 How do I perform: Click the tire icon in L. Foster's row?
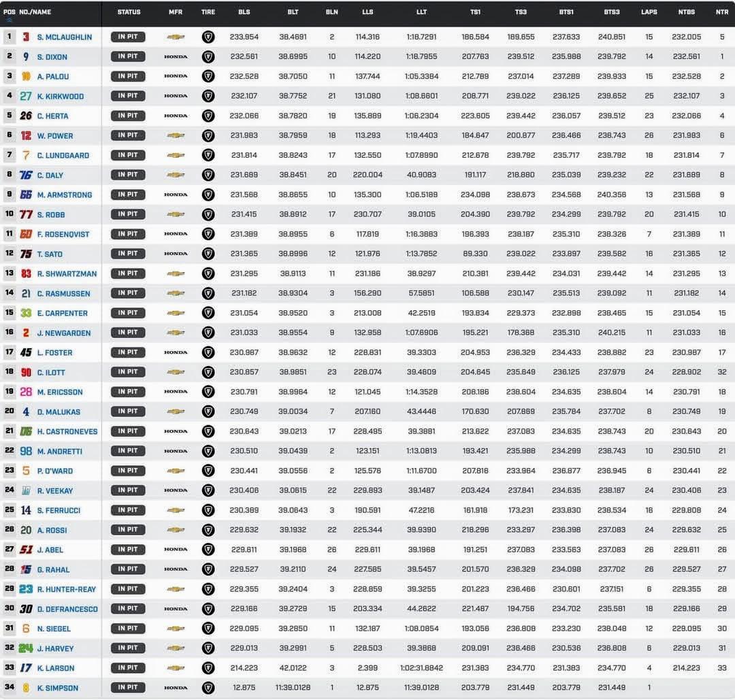[x=208, y=352]
